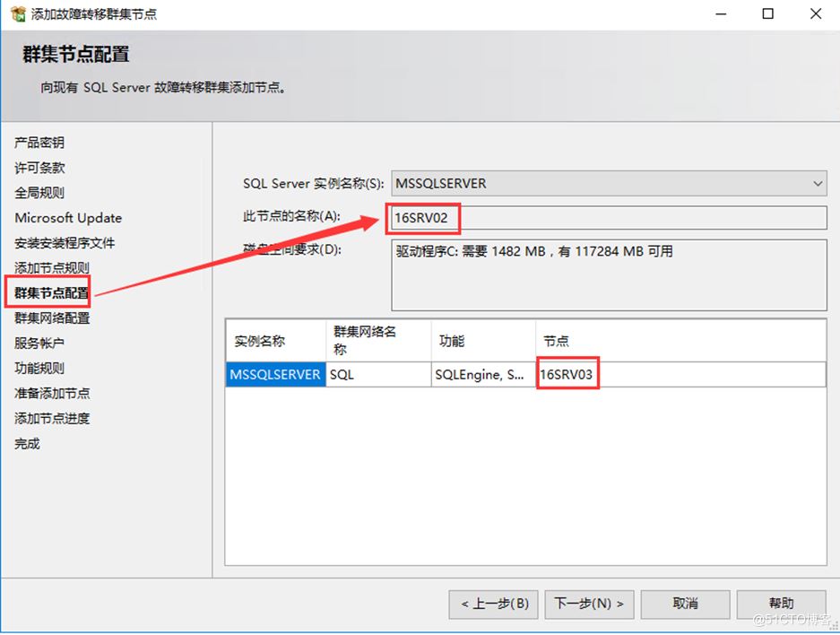Viewport: 840px width, 635px height.
Task: Click the 下一步(N) button to continue
Action: coord(589,604)
